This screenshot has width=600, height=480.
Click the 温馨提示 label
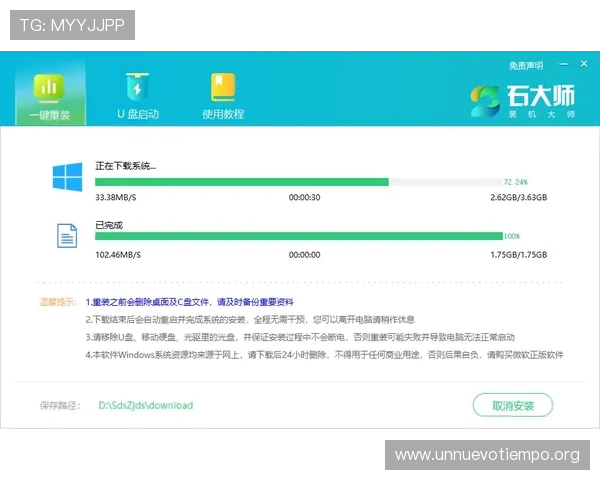[x=58, y=302]
